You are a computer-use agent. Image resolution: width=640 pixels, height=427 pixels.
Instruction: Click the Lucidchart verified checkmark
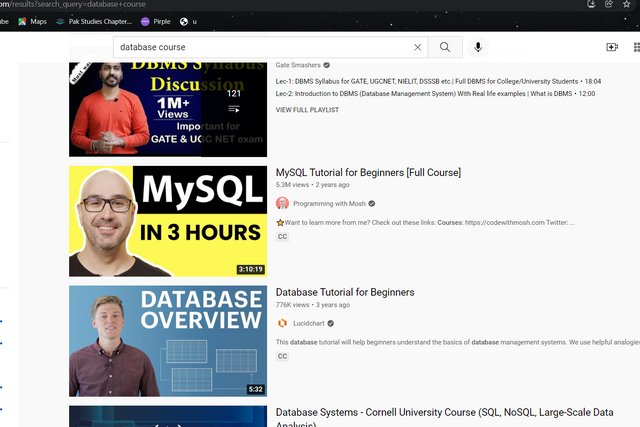[331, 323]
